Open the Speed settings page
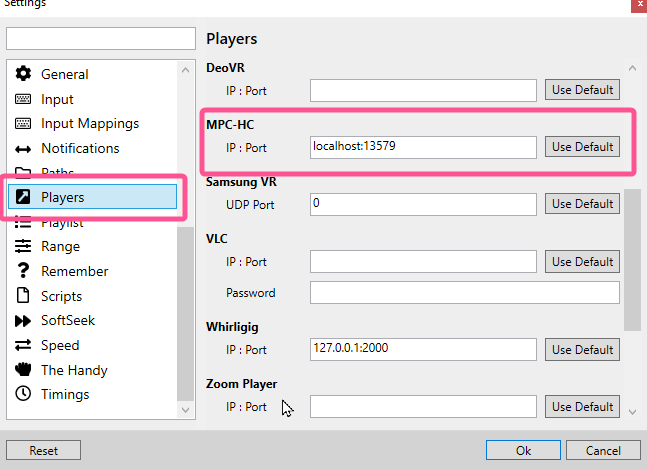The image size is (647, 469). point(92,345)
